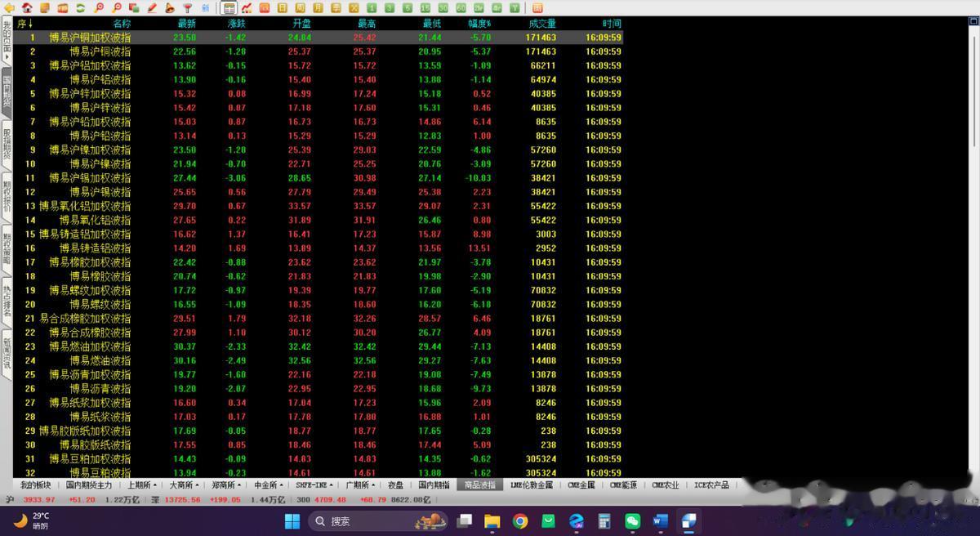The width and height of the screenshot is (980, 536).
Task: Expand the 中金所 tab dropdown
Action: tap(279, 485)
